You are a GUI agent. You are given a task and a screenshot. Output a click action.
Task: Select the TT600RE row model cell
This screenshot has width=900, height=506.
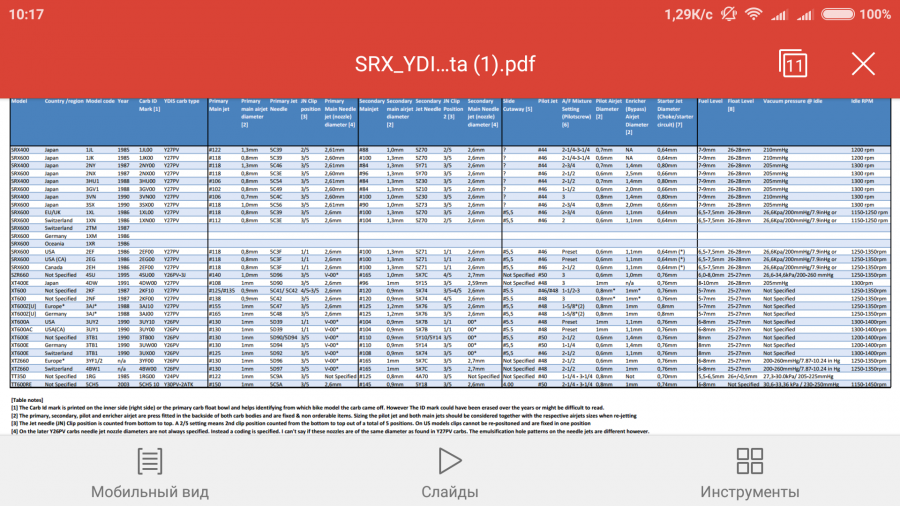(x=22, y=384)
